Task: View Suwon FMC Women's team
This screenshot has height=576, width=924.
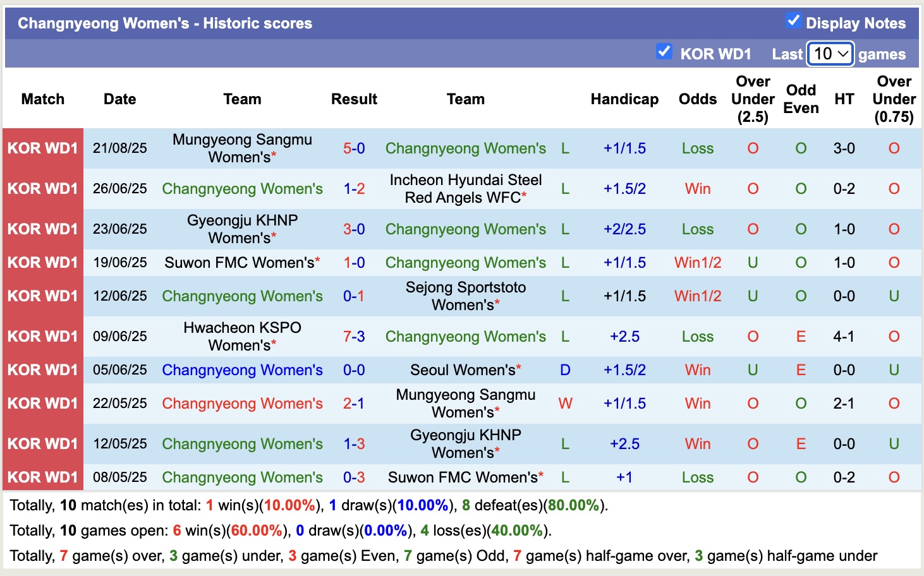Action: point(242,263)
